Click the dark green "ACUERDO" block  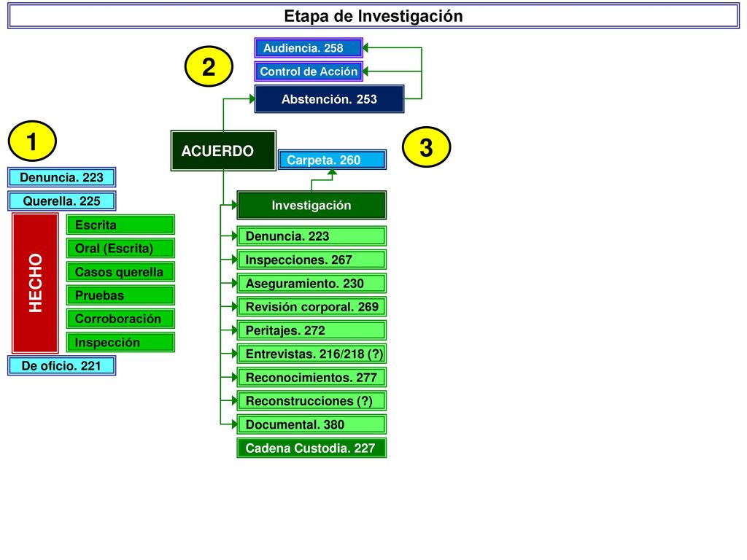[x=223, y=150]
